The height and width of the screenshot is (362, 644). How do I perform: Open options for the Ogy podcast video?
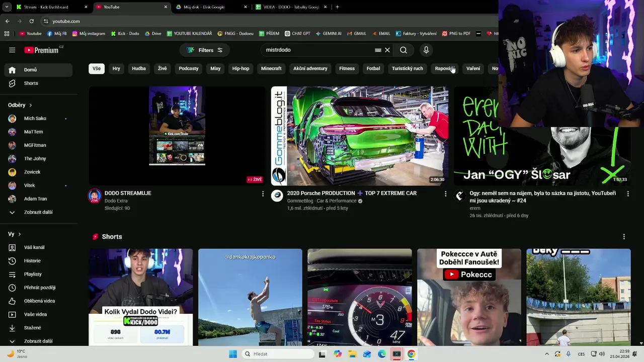tap(628, 194)
